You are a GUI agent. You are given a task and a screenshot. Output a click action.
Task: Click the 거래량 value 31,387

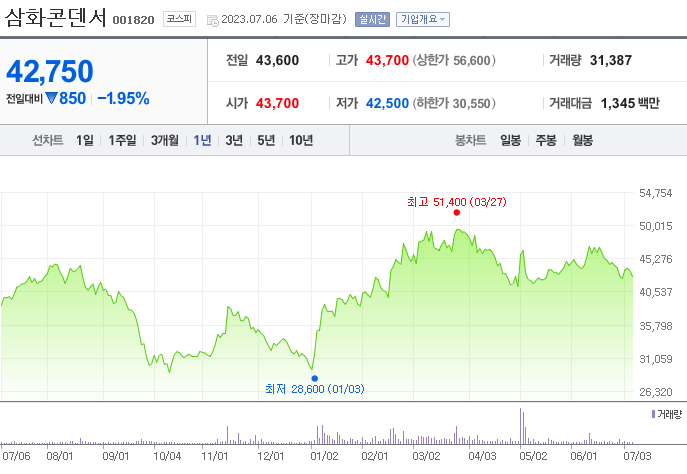click(611, 60)
